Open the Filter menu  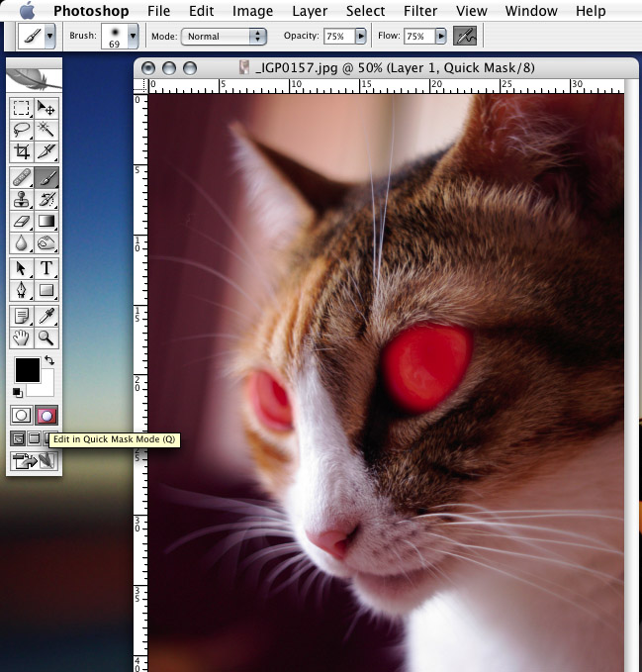[420, 11]
